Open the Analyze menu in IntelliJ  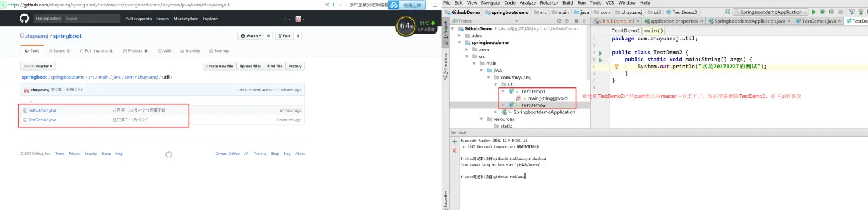click(x=527, y=3)
